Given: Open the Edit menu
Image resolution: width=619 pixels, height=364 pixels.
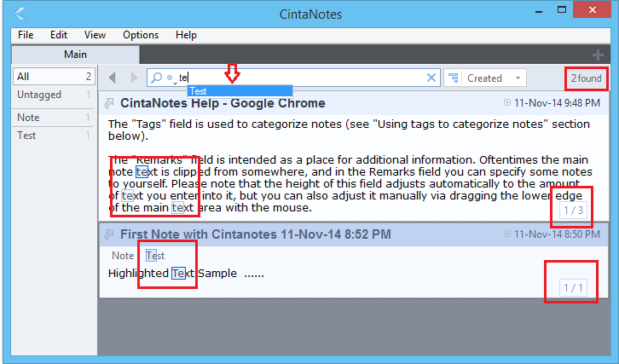Looking at the screenshot, I should point(59,35).
